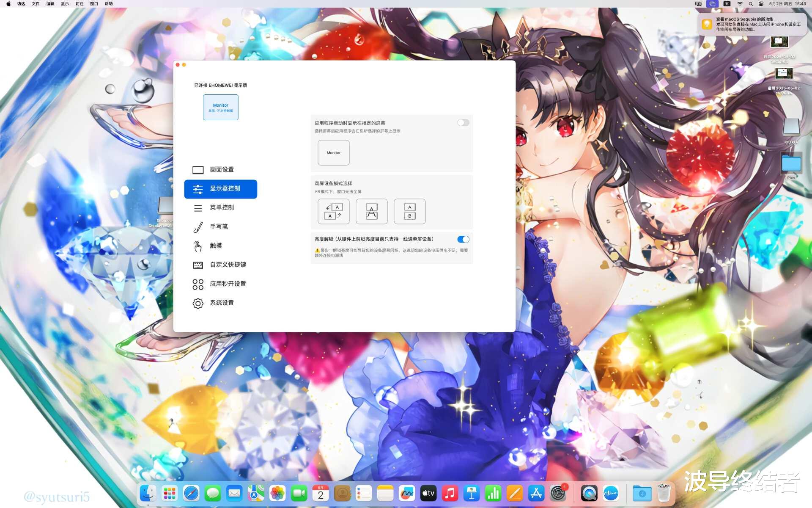The image size is (812, 508).
Task: Open Control Center
Action: (761, 4)
